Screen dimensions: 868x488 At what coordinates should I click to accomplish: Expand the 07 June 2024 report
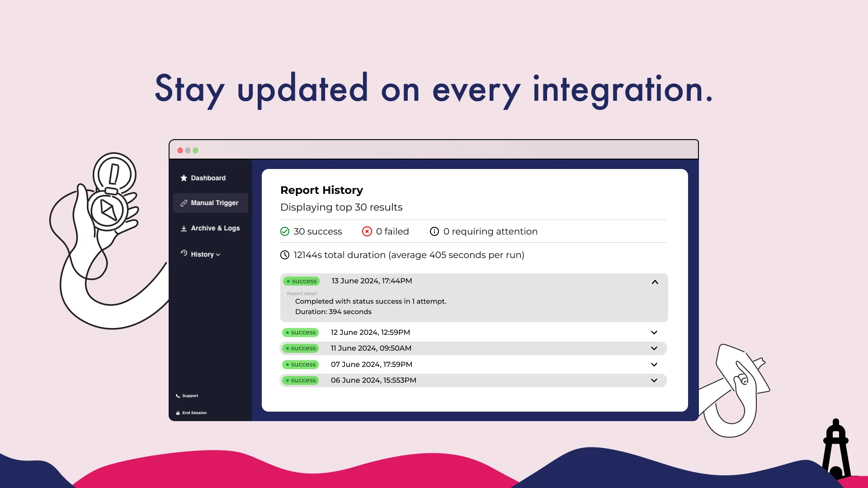coord(654,365)
